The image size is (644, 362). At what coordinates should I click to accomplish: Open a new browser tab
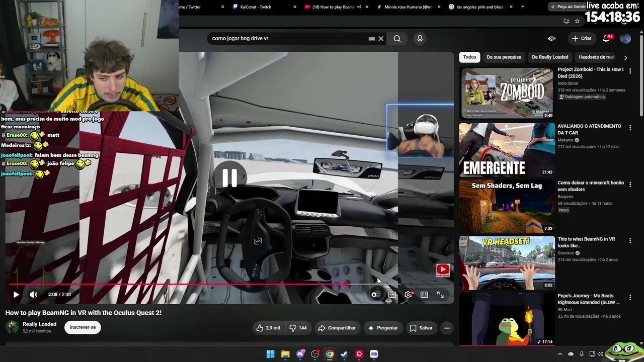(523, 7)
